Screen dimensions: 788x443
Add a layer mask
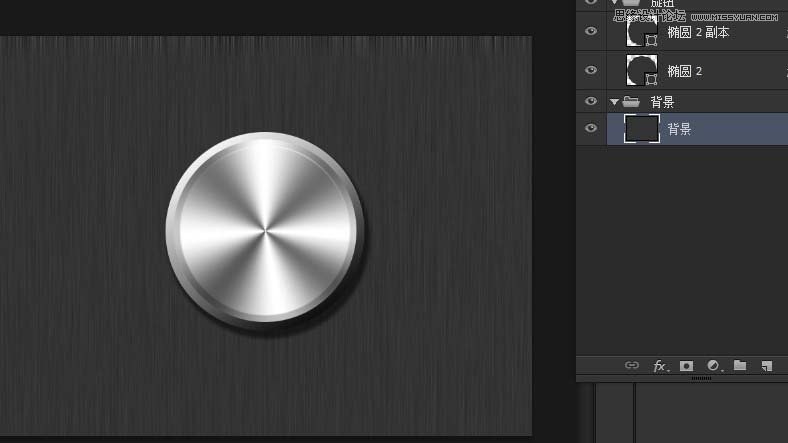tap(687, 366)
